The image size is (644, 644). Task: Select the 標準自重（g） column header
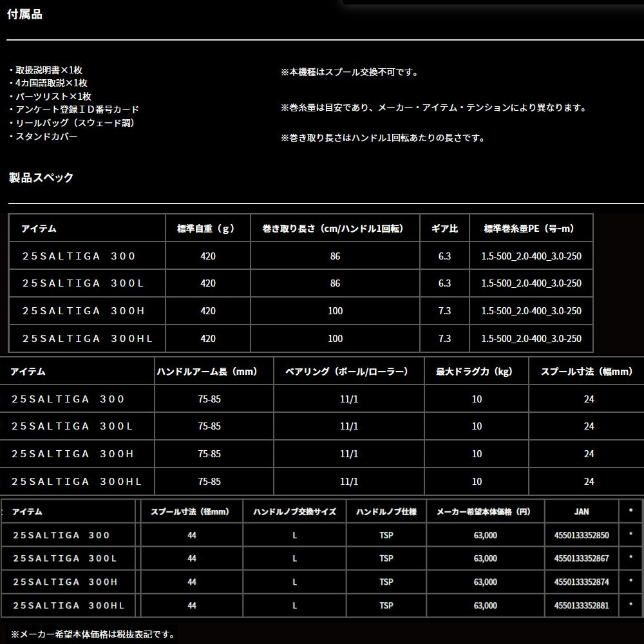coord(207,229)
